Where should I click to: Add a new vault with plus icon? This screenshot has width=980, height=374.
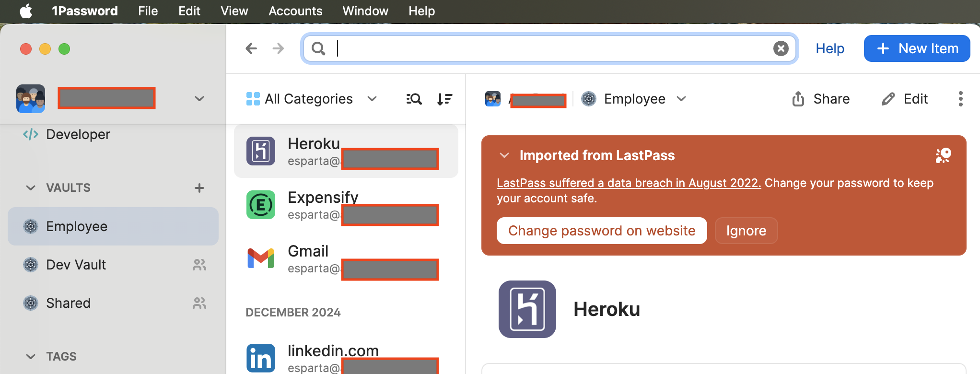click(199, 188)
